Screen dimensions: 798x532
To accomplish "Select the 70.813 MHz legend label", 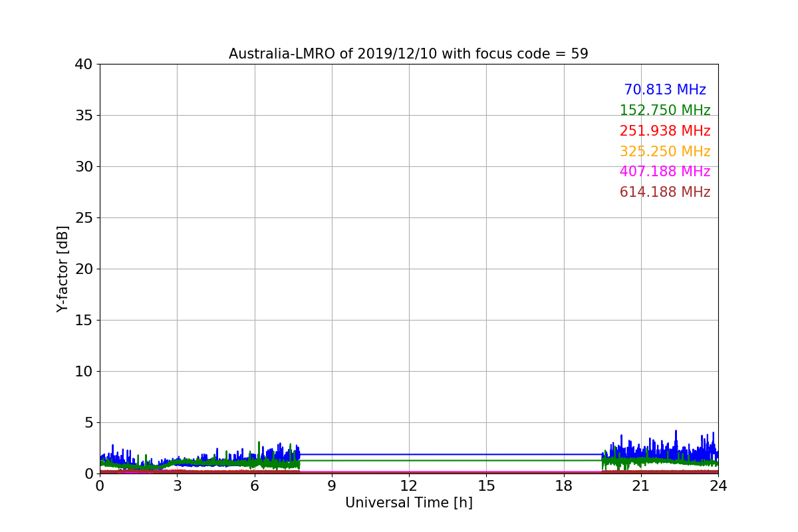I will (665, 90).
